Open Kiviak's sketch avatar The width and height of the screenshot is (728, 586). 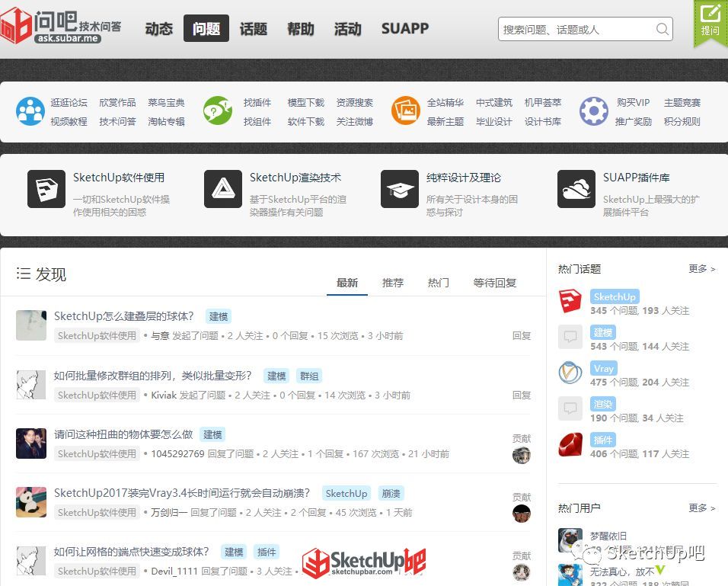pos(31,385)
